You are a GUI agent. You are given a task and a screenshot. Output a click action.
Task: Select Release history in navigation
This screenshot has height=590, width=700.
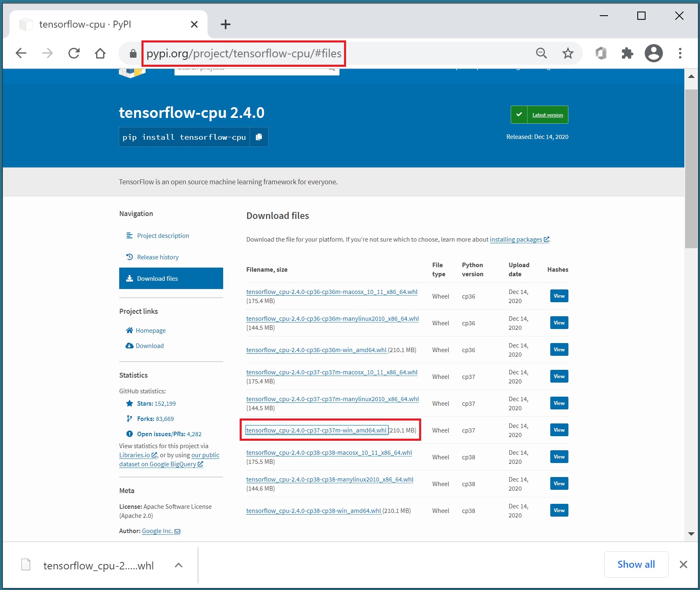158,257
